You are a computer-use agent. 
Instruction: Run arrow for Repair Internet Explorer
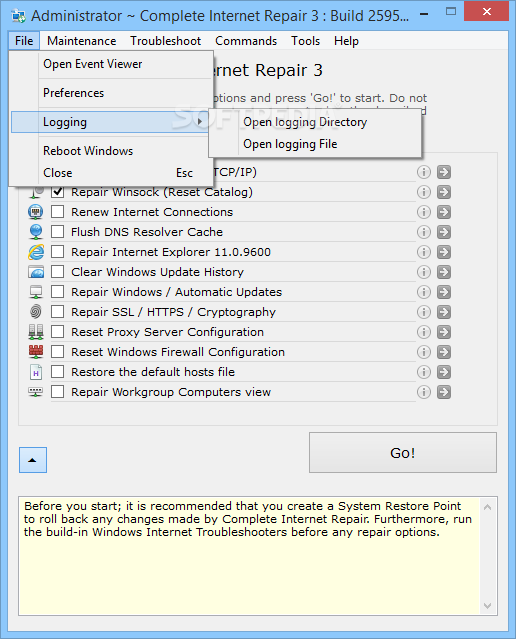click(x=444, y=252)
